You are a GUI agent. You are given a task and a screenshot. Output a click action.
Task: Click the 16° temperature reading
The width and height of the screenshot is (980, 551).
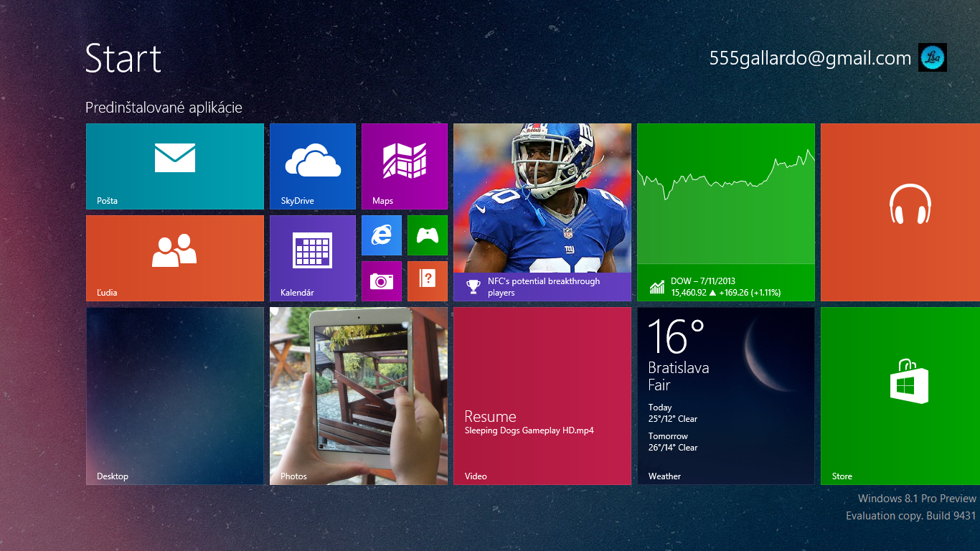tap(677, 336)
